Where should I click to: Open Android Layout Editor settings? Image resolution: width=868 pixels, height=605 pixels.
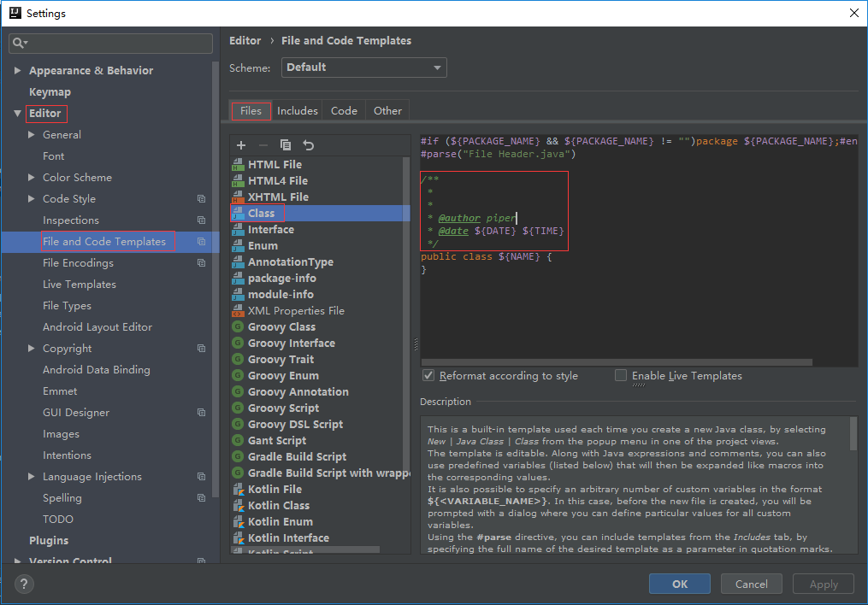point(97,326)
